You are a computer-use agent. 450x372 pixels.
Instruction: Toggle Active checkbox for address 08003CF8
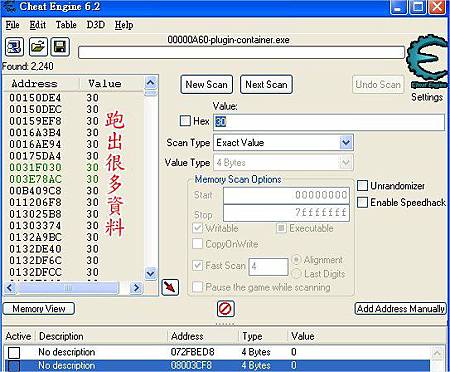coord(14,366)
